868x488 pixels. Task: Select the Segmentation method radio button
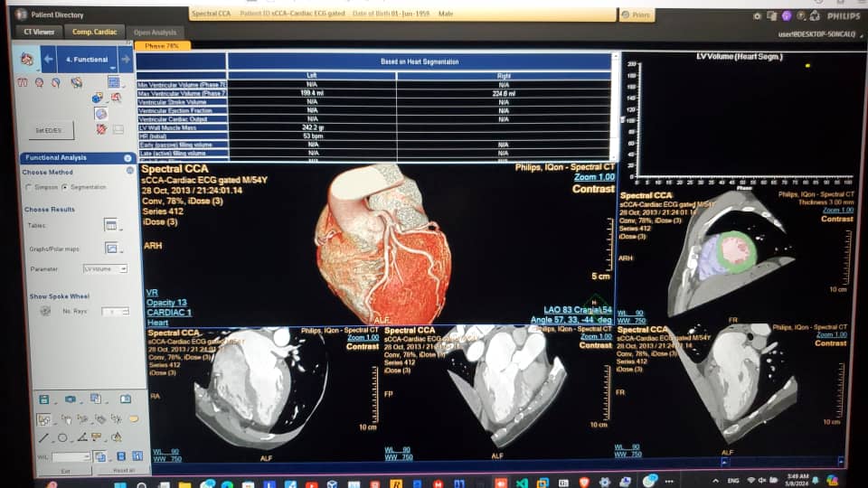pyautogui.click(x=65, y=188)
